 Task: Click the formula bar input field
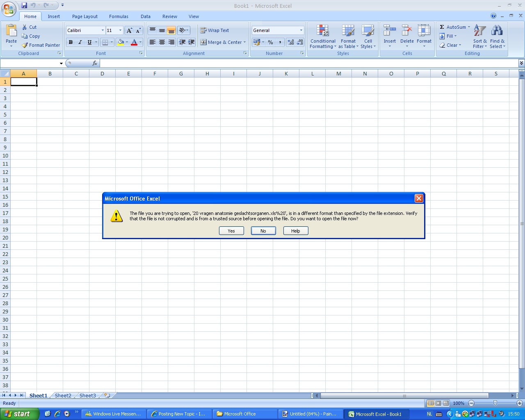[309, 63]
